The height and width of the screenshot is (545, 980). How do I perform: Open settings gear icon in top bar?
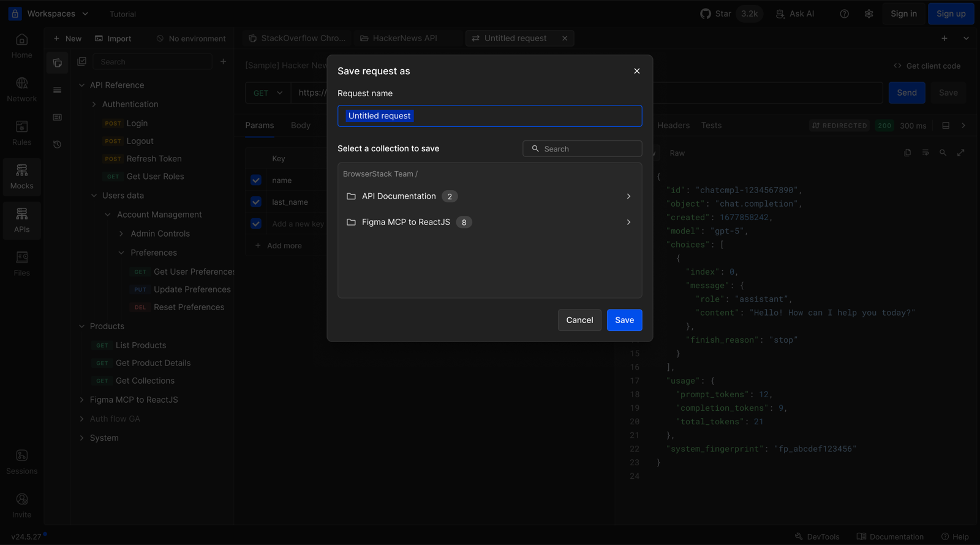(869, 13)
